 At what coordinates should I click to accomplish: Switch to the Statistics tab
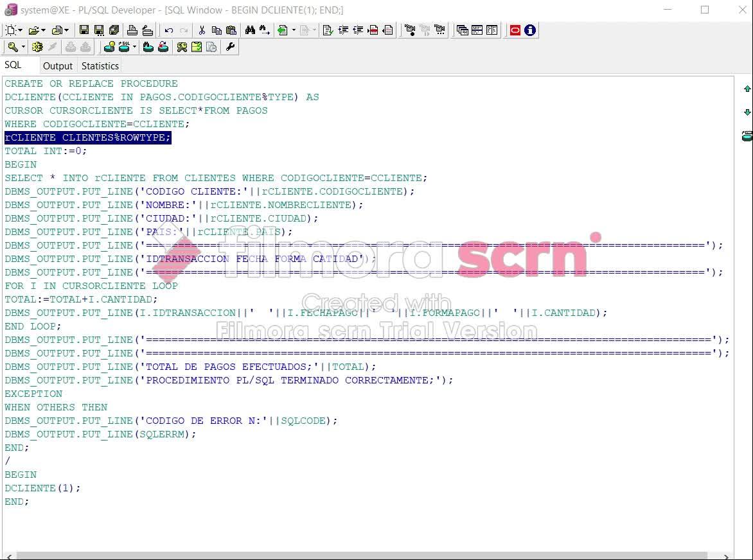(x=100, y=66)
